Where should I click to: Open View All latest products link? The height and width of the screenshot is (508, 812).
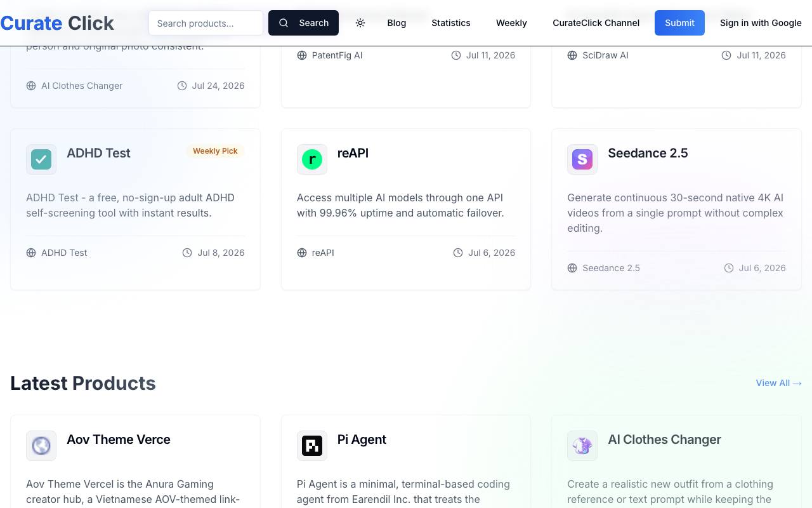(x=779, y=383)
